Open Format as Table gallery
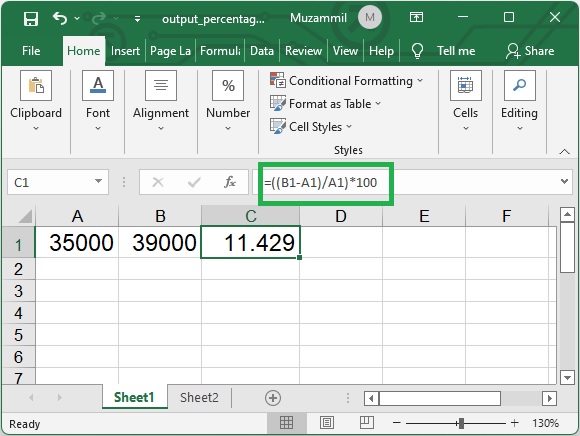 (326, 104)
